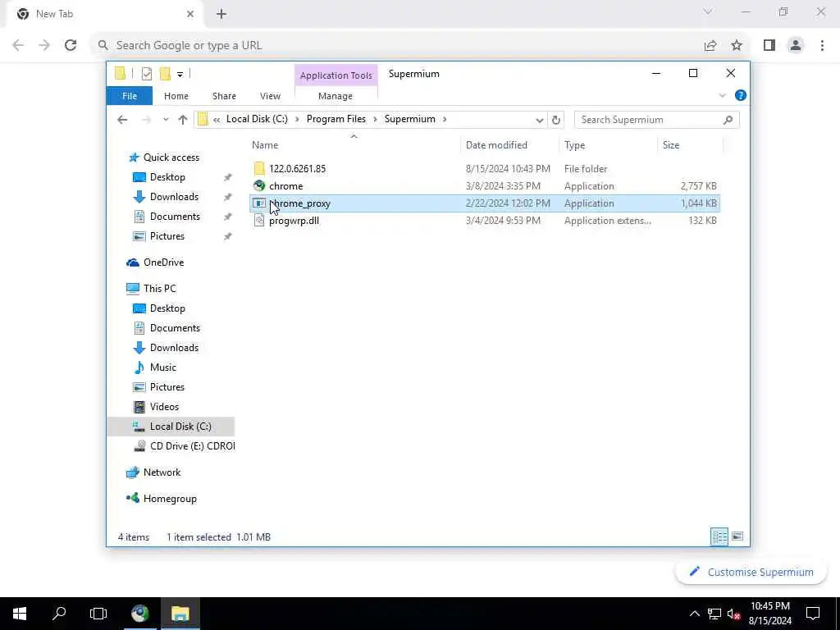Open pinned Pictures under Quick access

[x=167, y=236]
